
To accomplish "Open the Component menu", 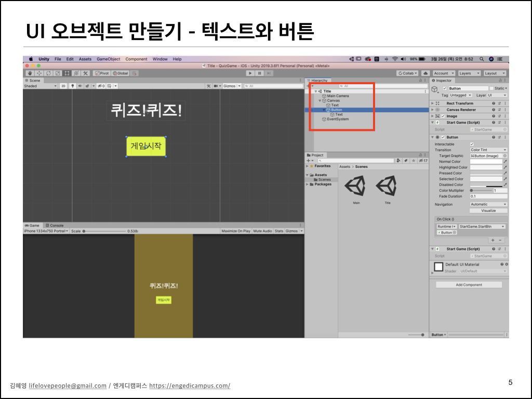I will (x=137, y=59).
